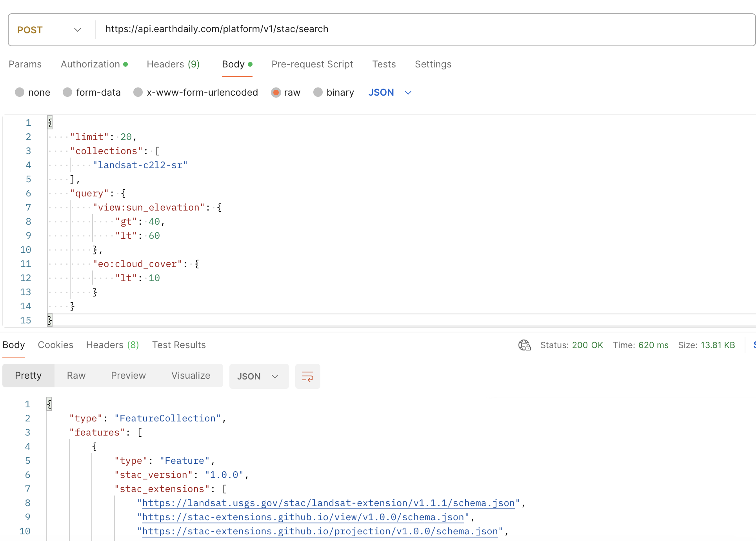756x541 pixels.
Task: Select the none body type radio
Action: (20, 92)
